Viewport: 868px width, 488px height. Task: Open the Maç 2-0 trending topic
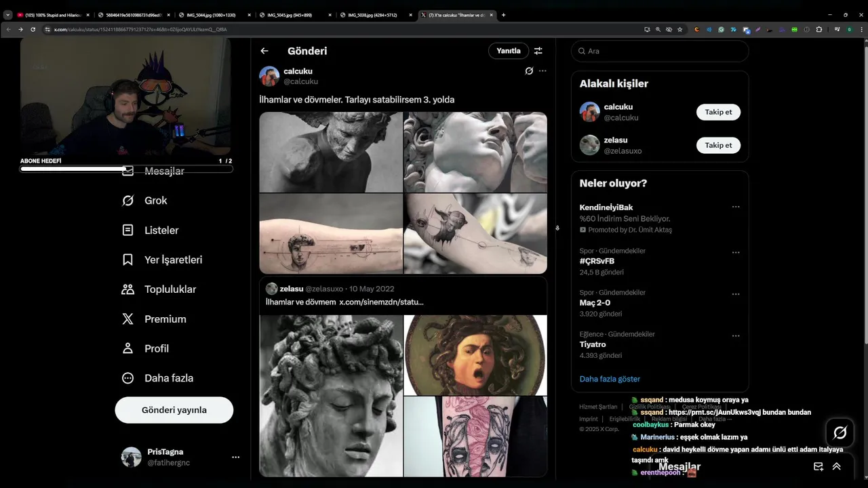(x=595, y=303)
